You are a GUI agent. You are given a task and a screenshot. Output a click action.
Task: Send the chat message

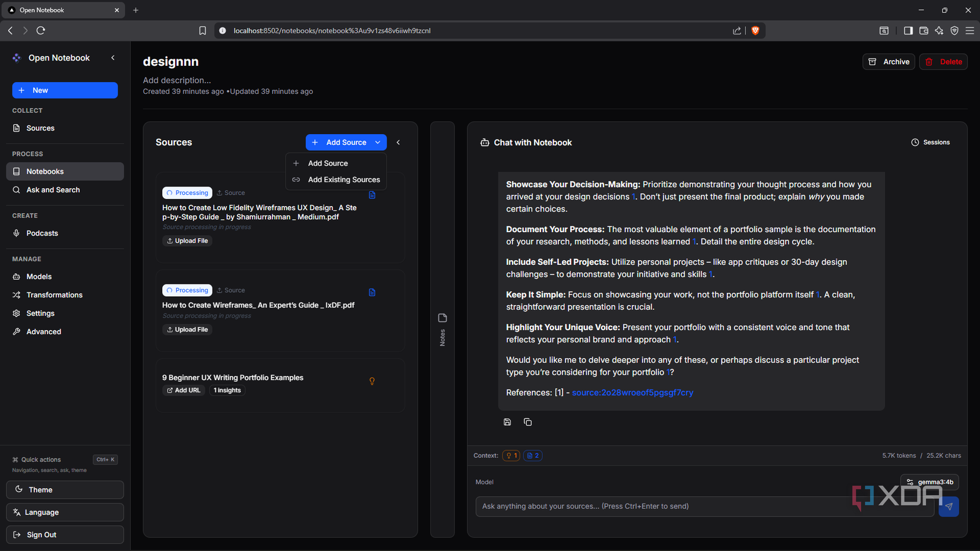click(x=949, y=506)
